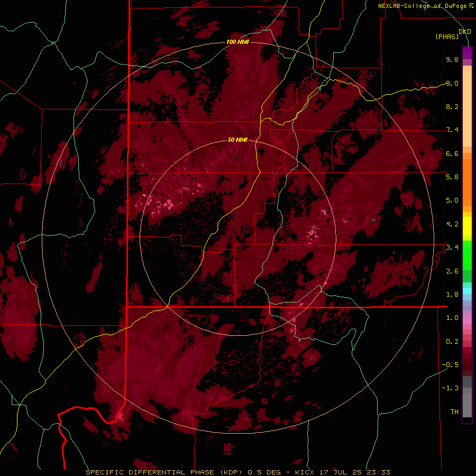Pick the bright green segment of the color scale

pyautogui.click(x=467, y=255)
